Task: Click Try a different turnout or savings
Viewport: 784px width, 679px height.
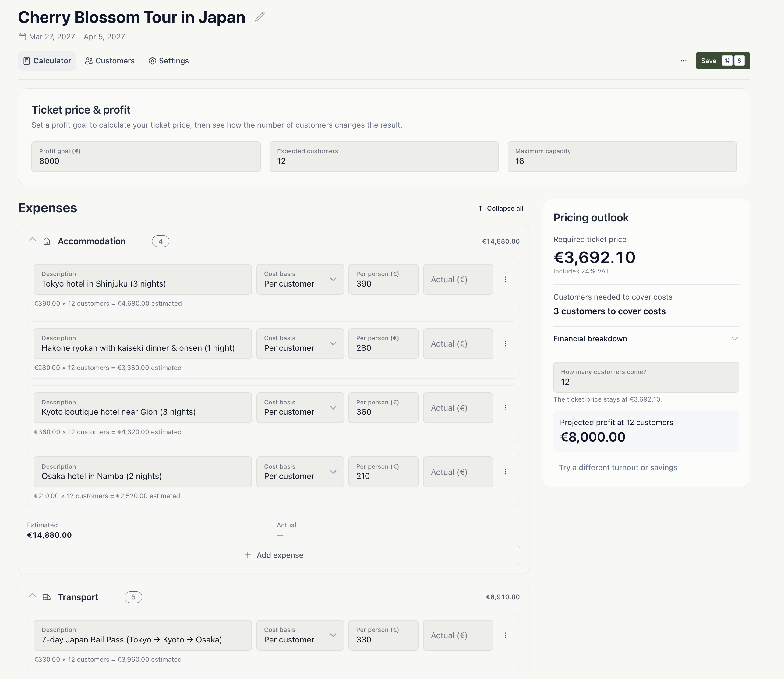Action: tap(618, 468)
